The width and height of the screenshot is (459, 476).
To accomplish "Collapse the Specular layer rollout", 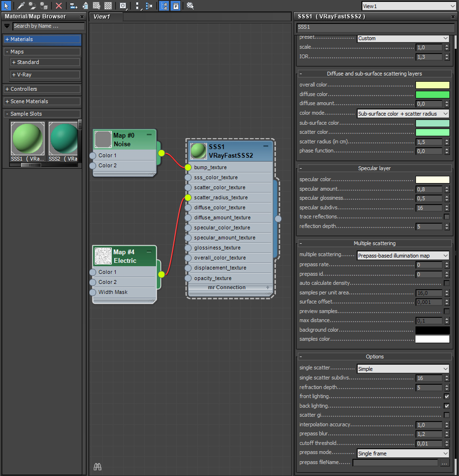I will pyautogui.click(x=374, y=168).
